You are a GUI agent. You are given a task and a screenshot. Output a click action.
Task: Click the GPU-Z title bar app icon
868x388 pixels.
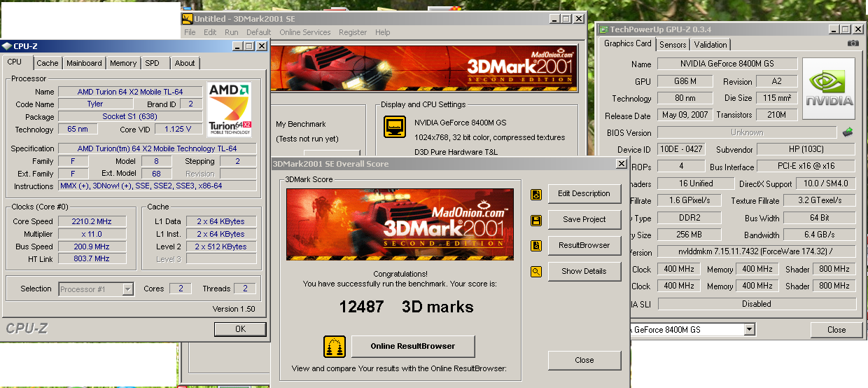tap(603, 29)
